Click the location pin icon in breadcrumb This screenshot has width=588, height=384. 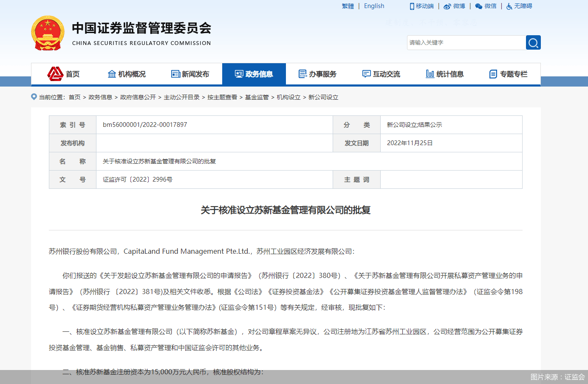[x=34, y=97]
